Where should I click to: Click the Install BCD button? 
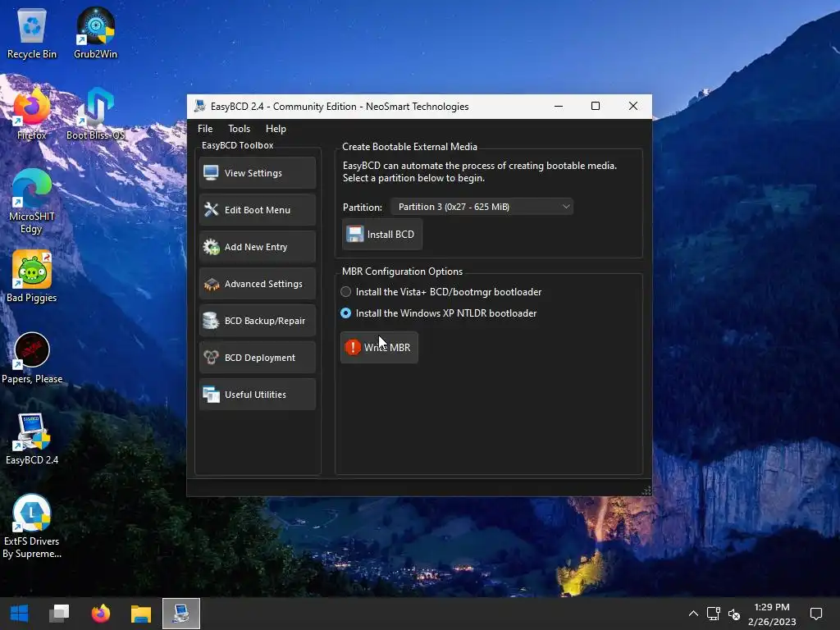click(x=382, y=234)
